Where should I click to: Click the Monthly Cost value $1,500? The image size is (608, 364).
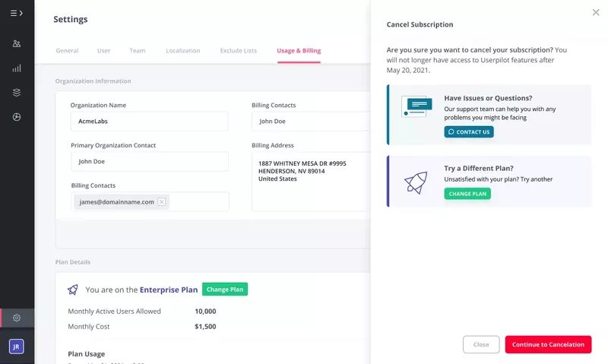[205, 327]
